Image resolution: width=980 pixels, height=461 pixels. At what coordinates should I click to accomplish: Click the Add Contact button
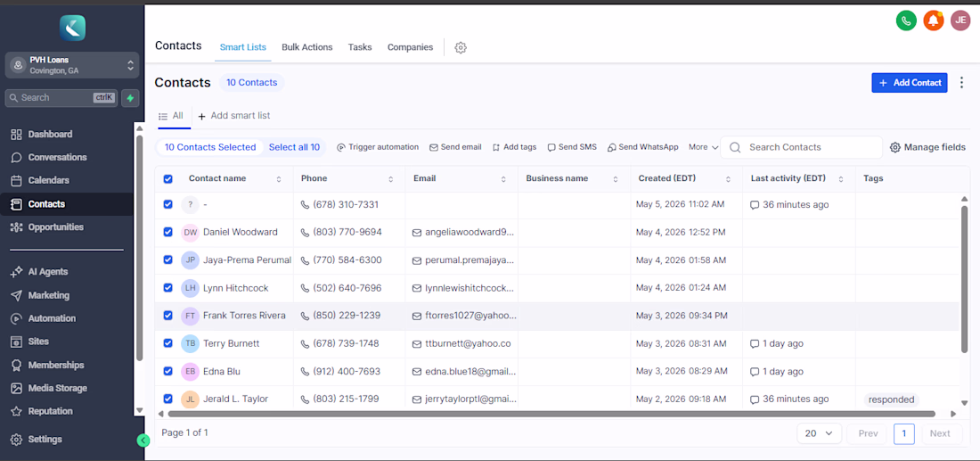910,83
